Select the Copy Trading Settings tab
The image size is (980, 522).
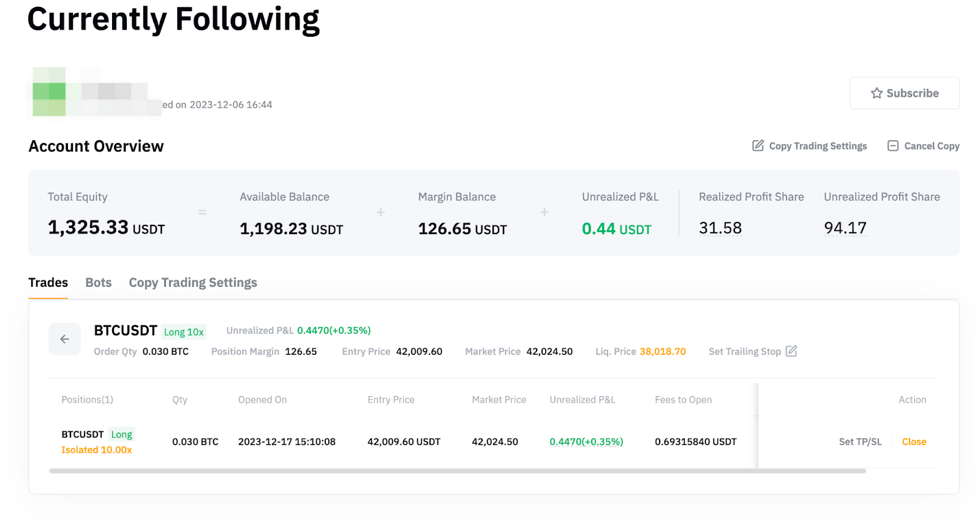tap(192, 282)
